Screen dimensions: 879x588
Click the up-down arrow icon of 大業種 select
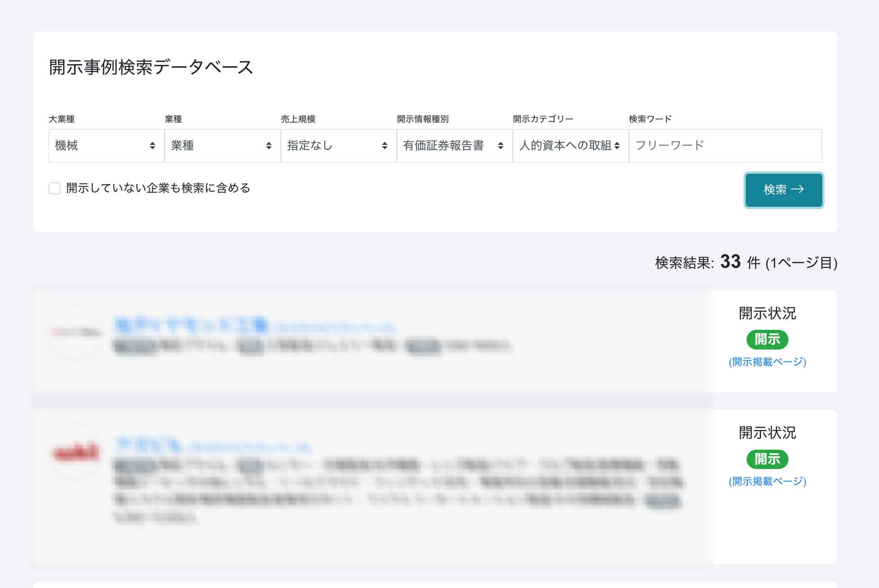[x=152, y=146]
